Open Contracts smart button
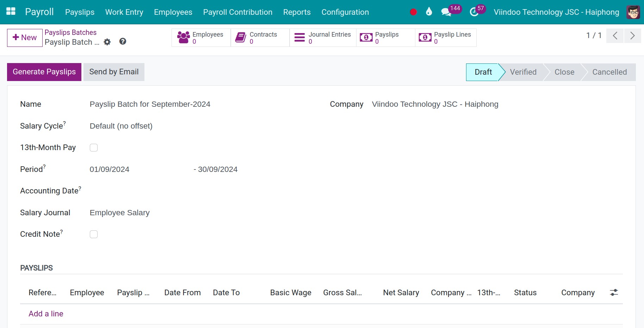The width and height of the screenshot is (644, 328). 260,38
